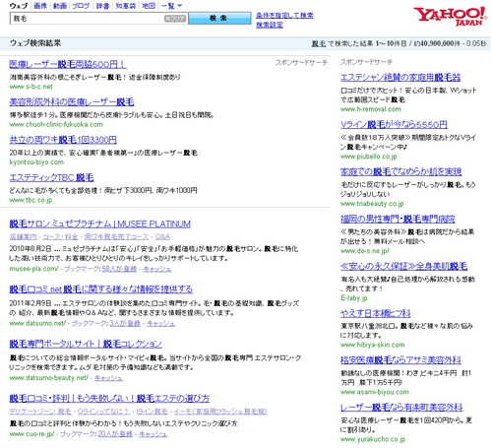Click the Iライン脱毛 sitelink
This screenshot has height=448, width=492.
152,412
